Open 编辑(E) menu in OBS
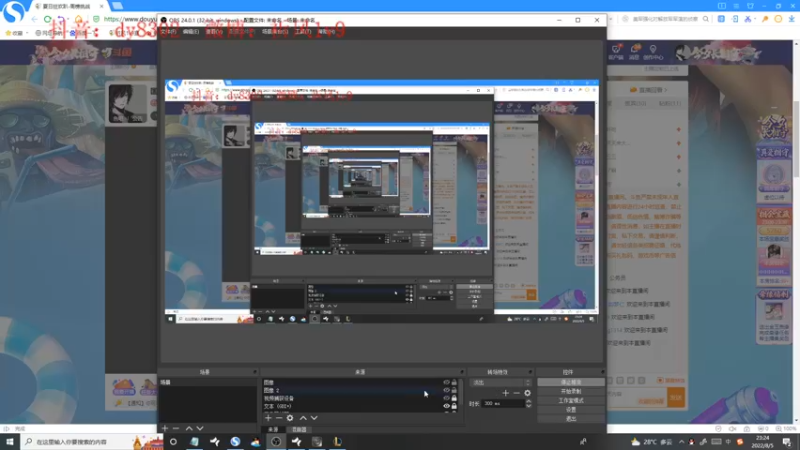 click(x=191, y=32)
